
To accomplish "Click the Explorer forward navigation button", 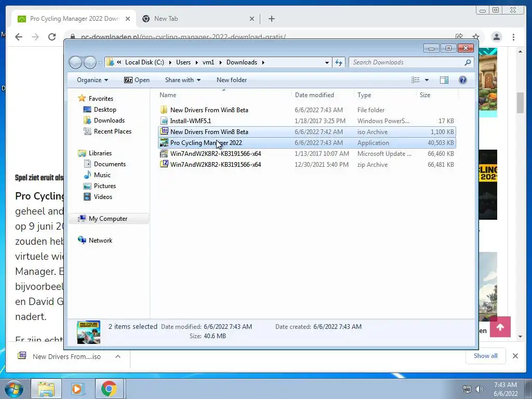I will [x=90, y=62].
